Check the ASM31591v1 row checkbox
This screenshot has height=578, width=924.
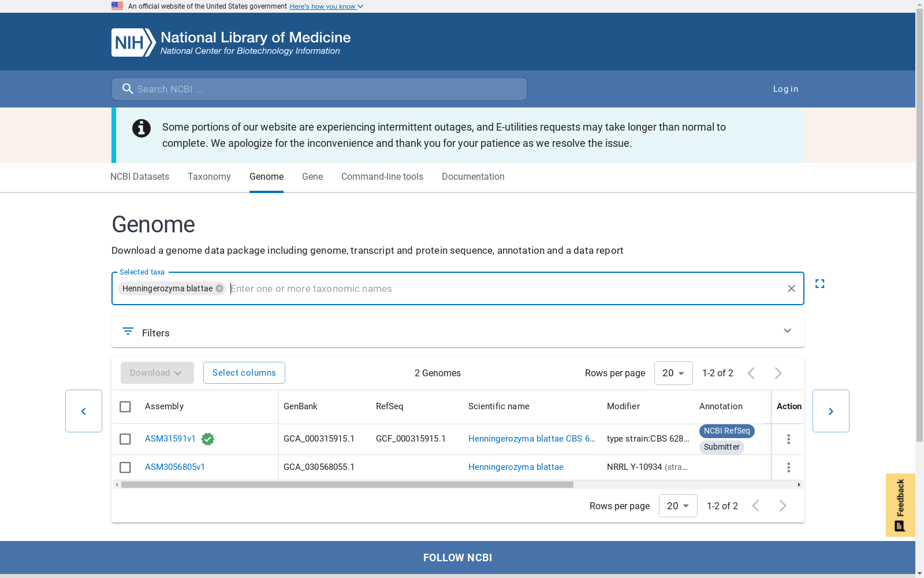(x=125, y=439)
